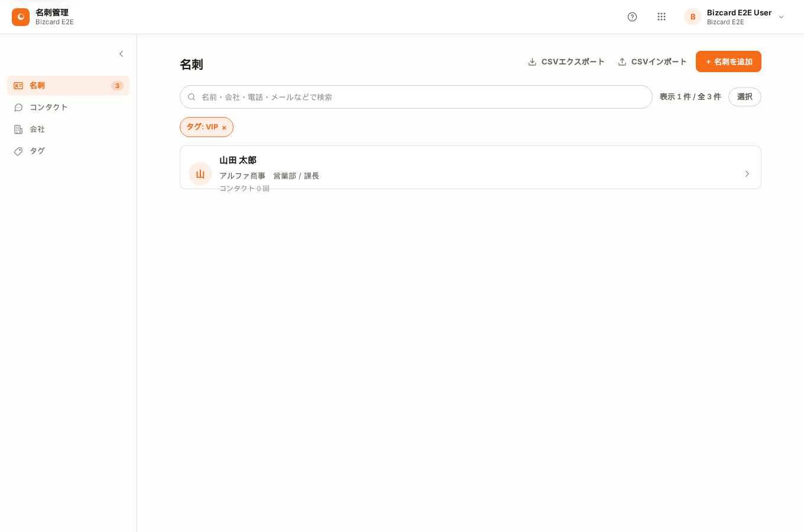This screenshot has width=804, height=532.
Task: Click the 選択 button
Action: [745, 97]
